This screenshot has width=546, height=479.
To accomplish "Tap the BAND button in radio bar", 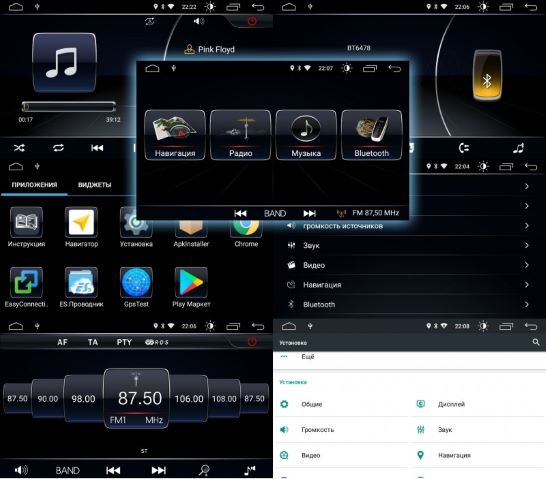I will pyautogui.click(x=68, y=471).
